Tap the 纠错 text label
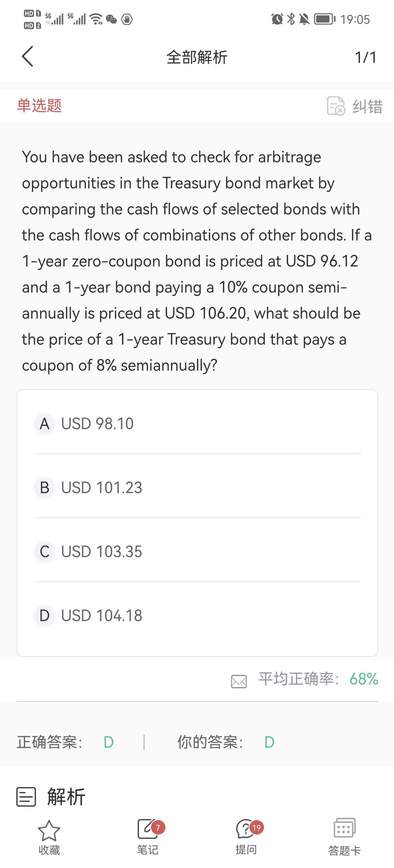Viewport: 394px width, 868px height. pyautogui.click(x=367, y=106)
